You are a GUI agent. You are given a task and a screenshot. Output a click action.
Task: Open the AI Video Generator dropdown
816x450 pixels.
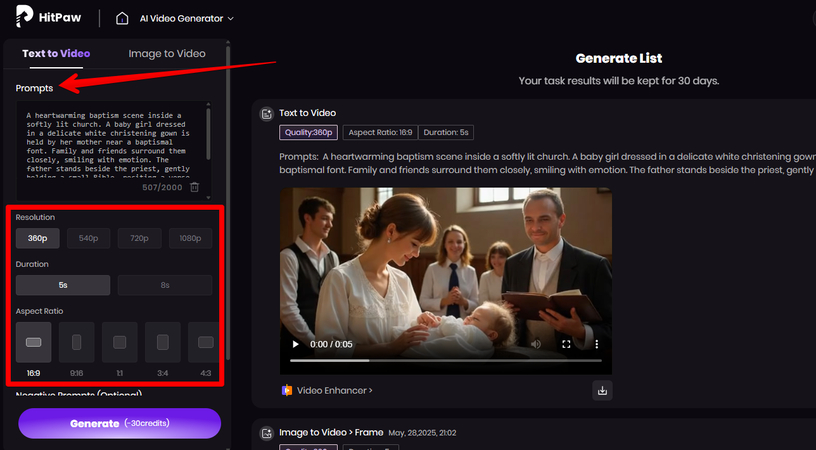pos(186,19)
